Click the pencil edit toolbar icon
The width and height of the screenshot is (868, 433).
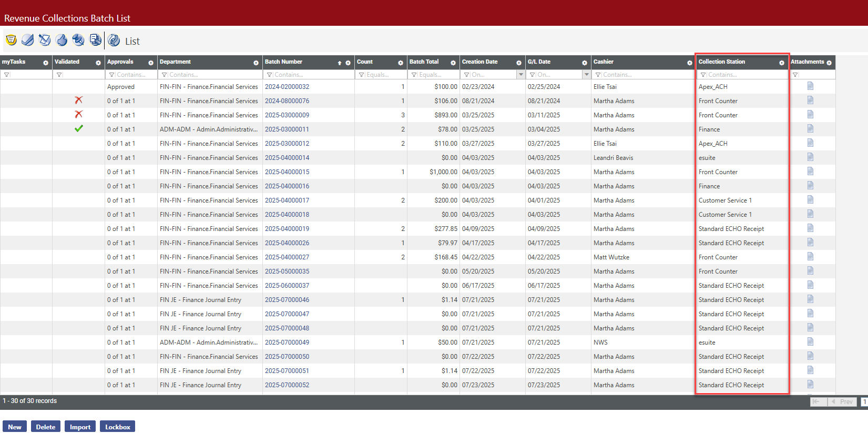pyautogui.click(x=45, y=40)
